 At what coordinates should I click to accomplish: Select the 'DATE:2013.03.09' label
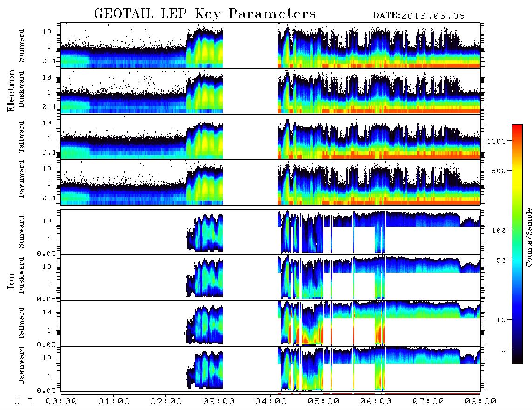[419, 15]
